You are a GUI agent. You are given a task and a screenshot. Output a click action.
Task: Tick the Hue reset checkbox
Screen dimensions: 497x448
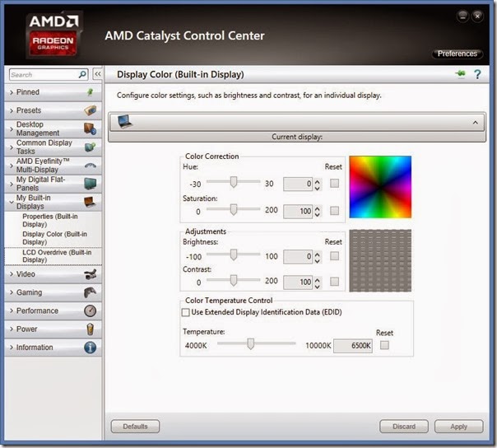(334, 184)
